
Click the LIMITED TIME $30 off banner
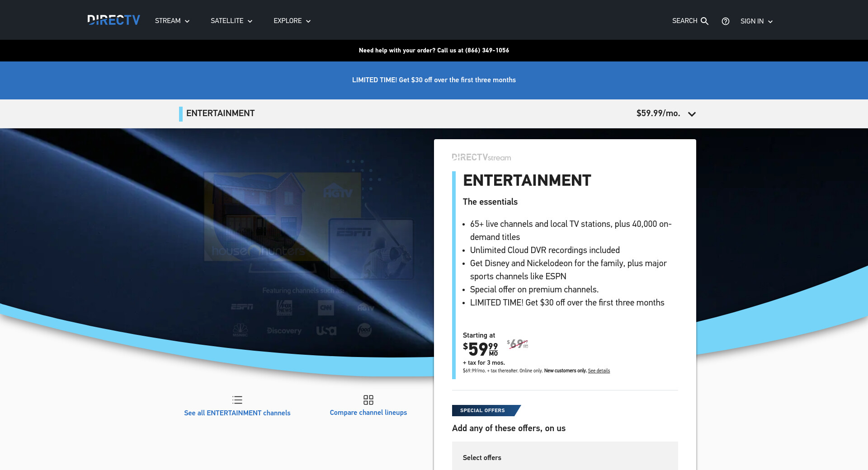(434, 80)
